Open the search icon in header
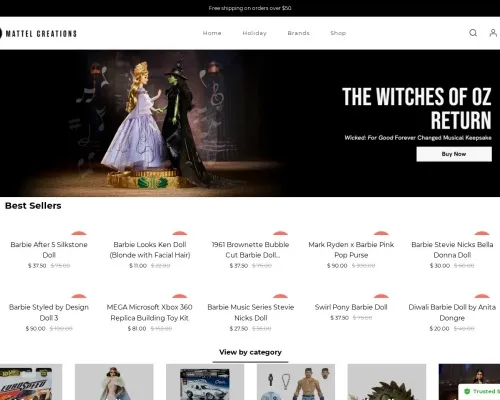The height and width of the screenshot is (400, 500). pyautogui.click(x=473, y=33)
